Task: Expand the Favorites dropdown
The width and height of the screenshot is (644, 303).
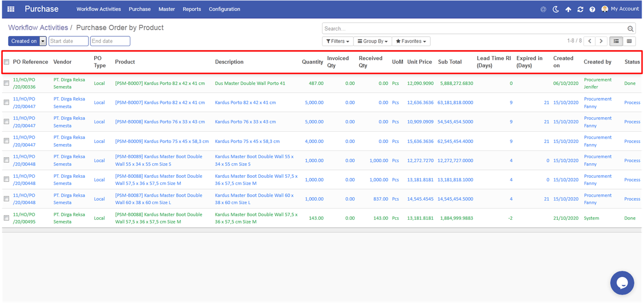Action: click(x=411, y=41)
